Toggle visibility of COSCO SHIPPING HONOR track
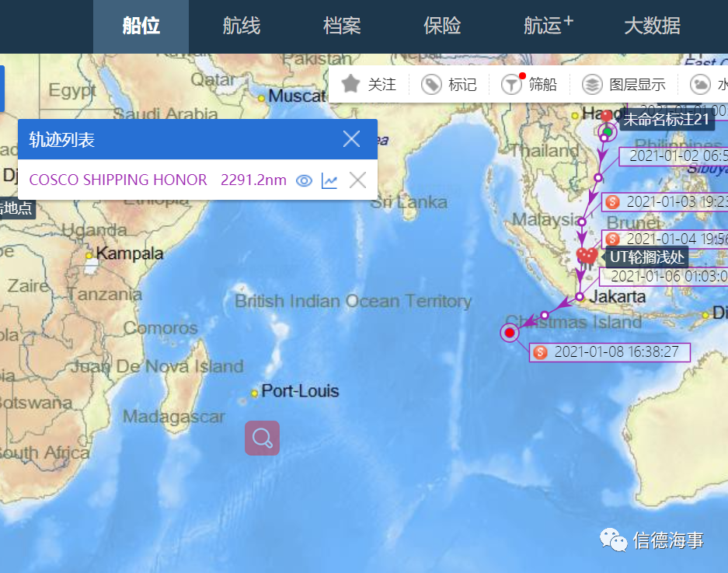Screen dimensions: 728x573 (x=304, y=180)
